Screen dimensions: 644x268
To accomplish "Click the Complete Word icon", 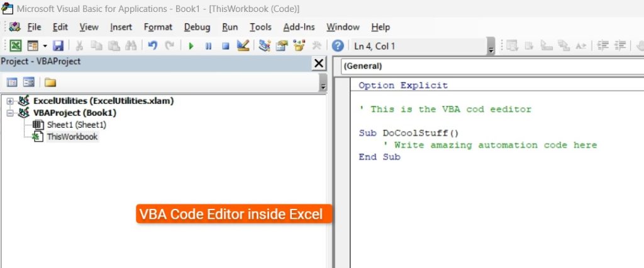I will (580, 46).
